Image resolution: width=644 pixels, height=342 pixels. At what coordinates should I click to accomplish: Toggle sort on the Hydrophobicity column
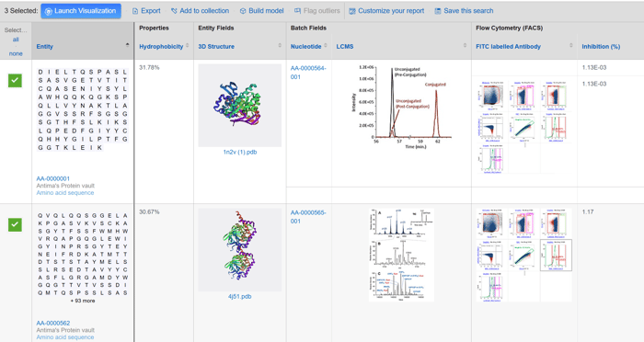click(x=188, y=45)
